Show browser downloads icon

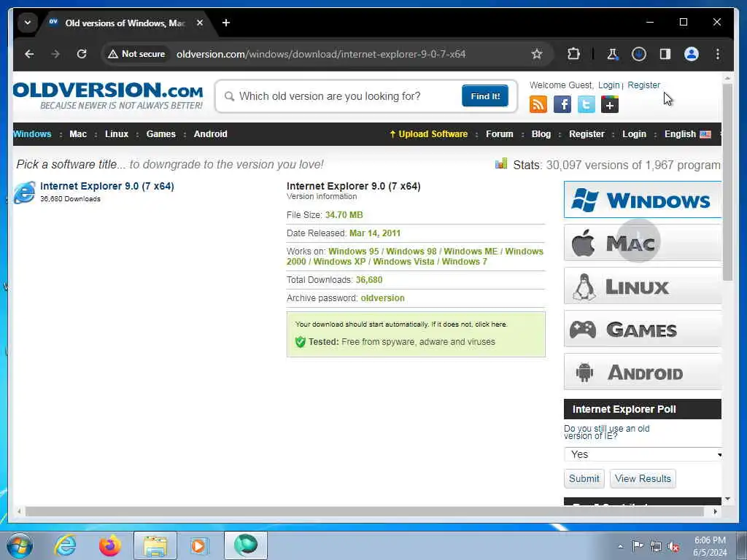coord(638,54)
